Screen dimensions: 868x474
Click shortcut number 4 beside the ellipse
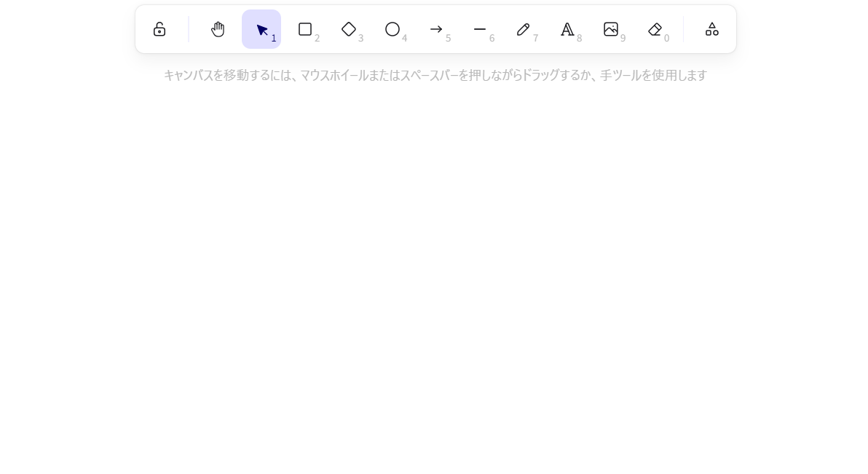404,39
